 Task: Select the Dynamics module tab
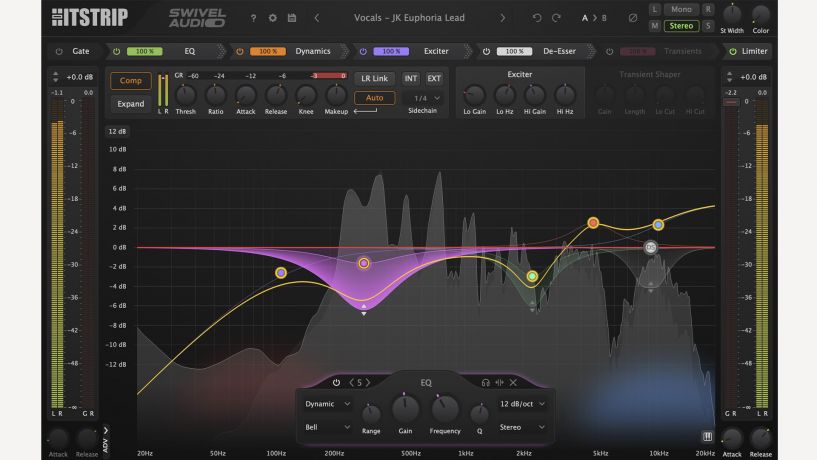coord(312,51)
